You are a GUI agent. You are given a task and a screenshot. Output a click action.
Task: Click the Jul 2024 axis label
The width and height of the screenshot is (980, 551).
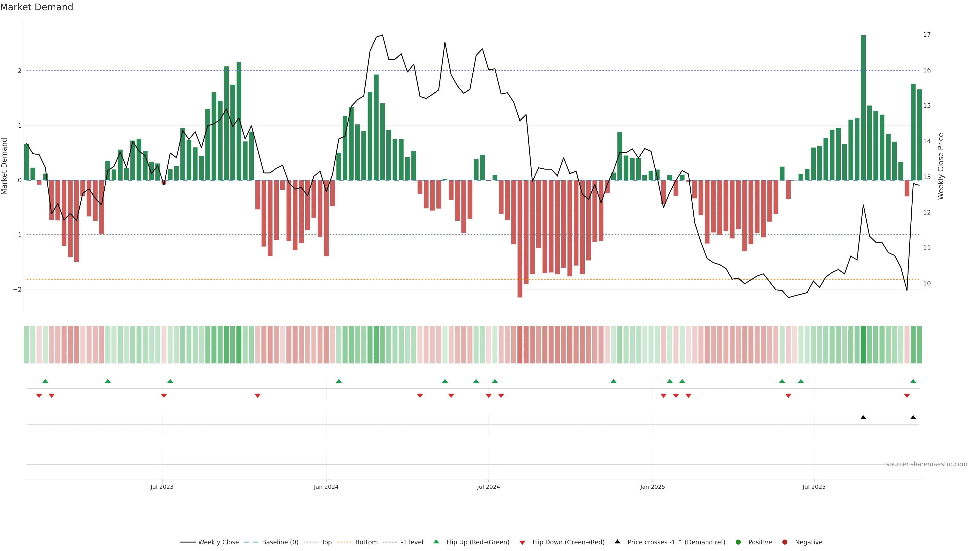[x=488, y=487]
